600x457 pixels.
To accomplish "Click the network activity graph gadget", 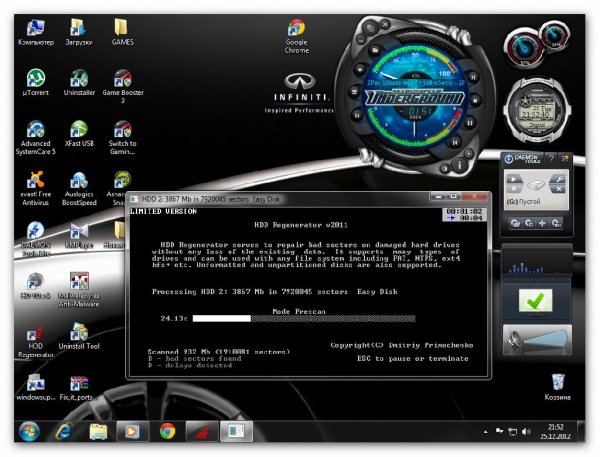I will 536,263.
